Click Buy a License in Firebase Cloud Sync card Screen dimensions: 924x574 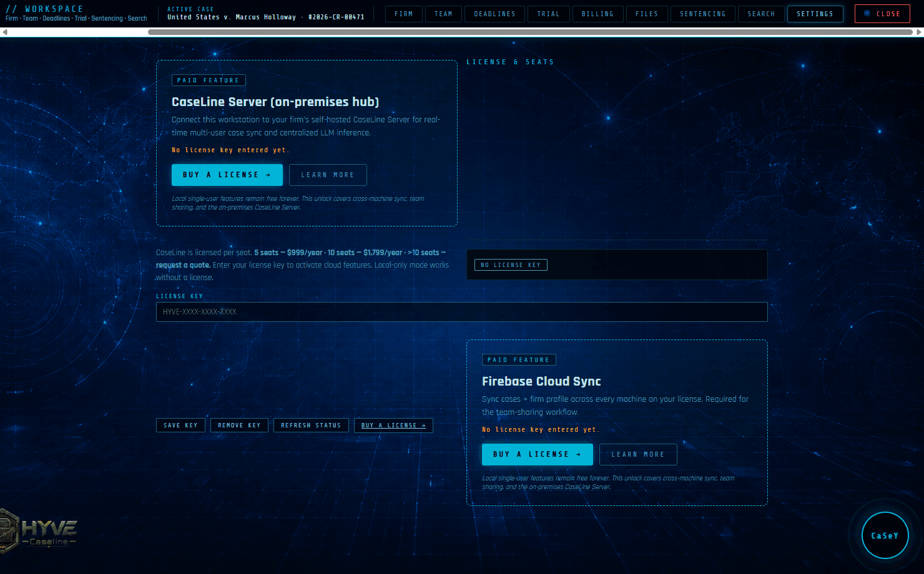click(538, 454)
